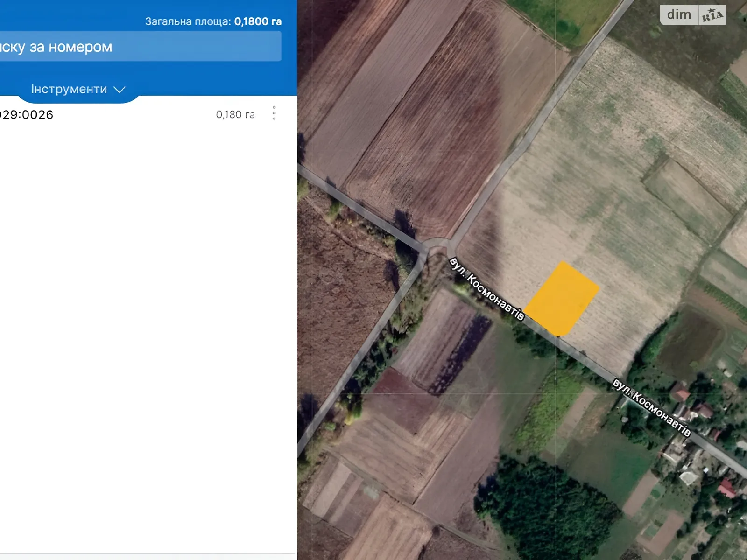This screenshot has height=560, width=747.
Task: Click the dark green forest patch
Action: 546,509
